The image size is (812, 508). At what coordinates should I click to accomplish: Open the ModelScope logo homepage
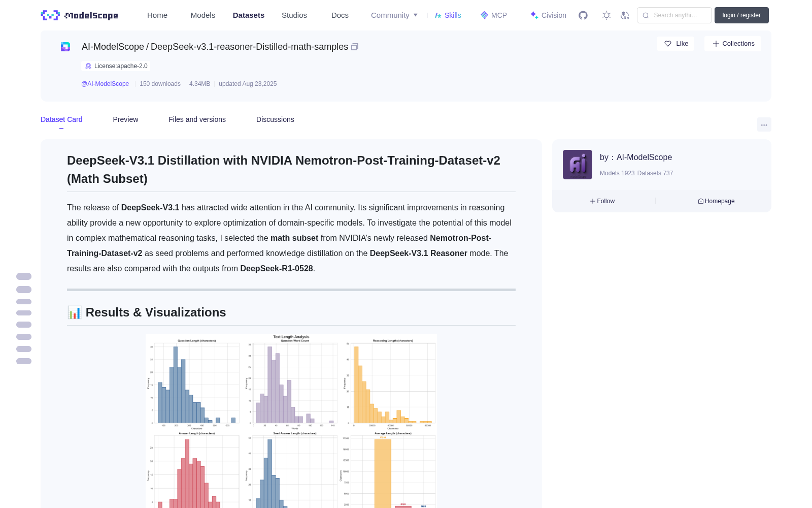pos(79,15)
